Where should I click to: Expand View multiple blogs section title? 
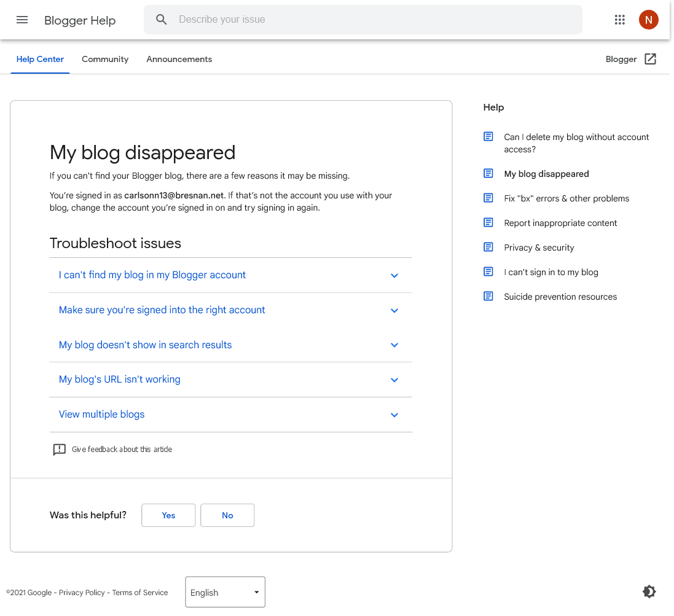tap(101, 414)
